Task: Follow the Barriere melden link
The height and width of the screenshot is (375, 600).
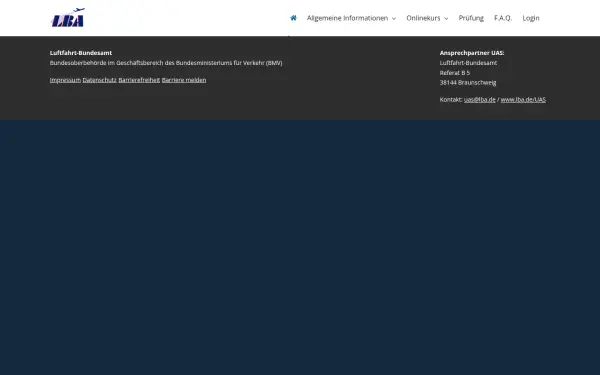Action: point(184,80)
